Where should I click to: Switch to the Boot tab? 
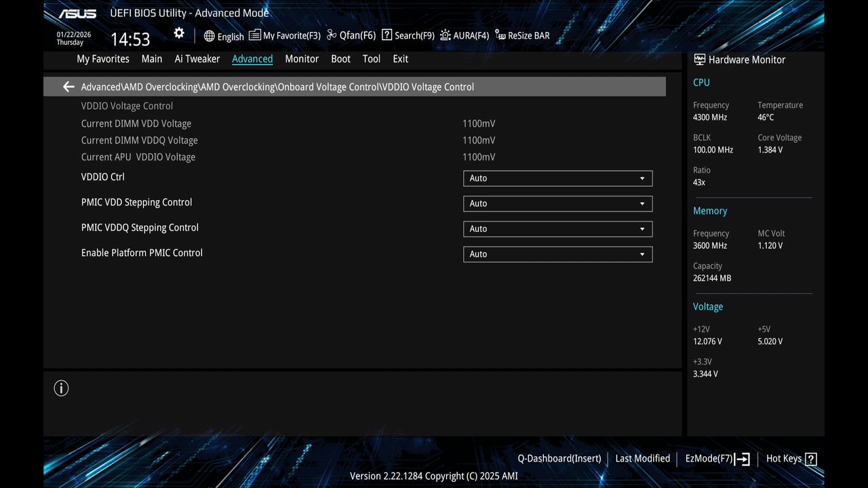[340, 59]
